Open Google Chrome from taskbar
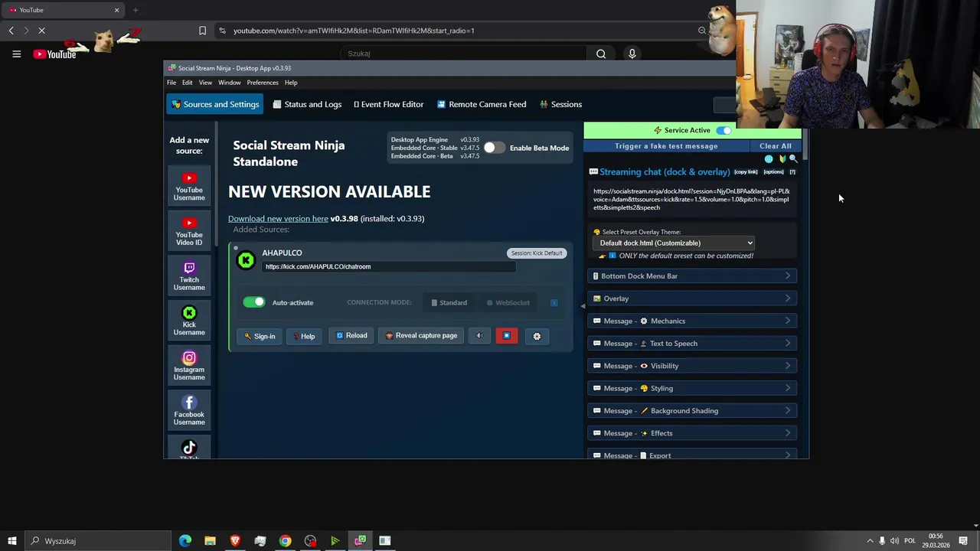Screen dimensions: 980x551 pyautogui.click(x=285, y=541)
